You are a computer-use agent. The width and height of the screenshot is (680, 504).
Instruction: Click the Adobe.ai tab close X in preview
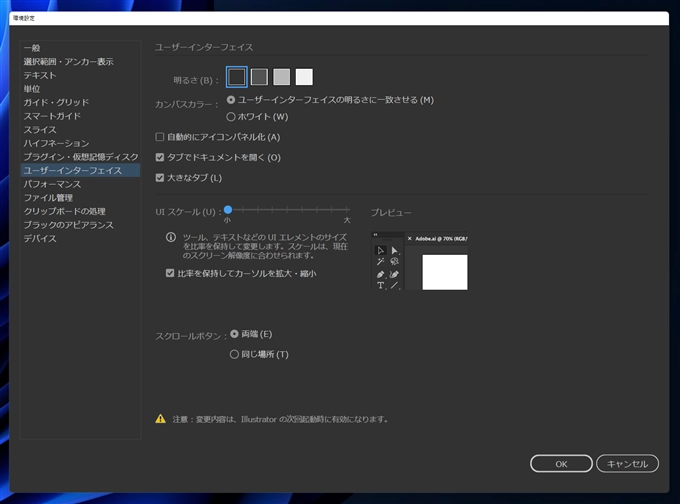(x=409, y=239)
